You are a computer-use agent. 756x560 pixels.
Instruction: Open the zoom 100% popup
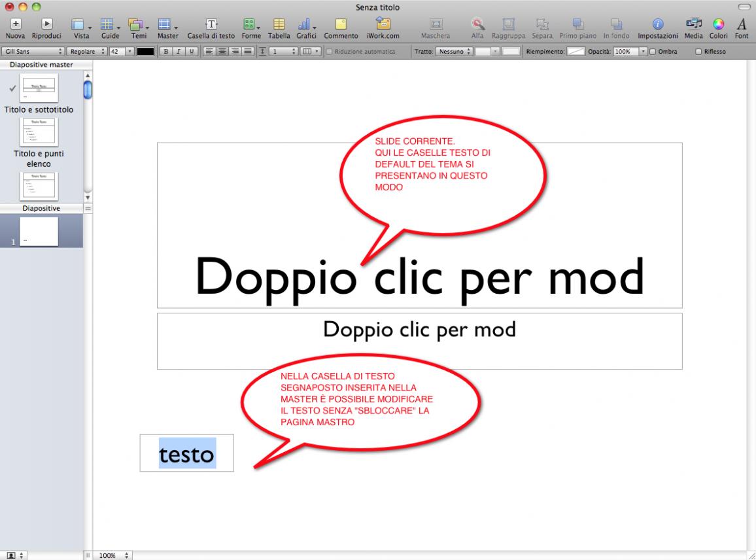click(113, 555)
